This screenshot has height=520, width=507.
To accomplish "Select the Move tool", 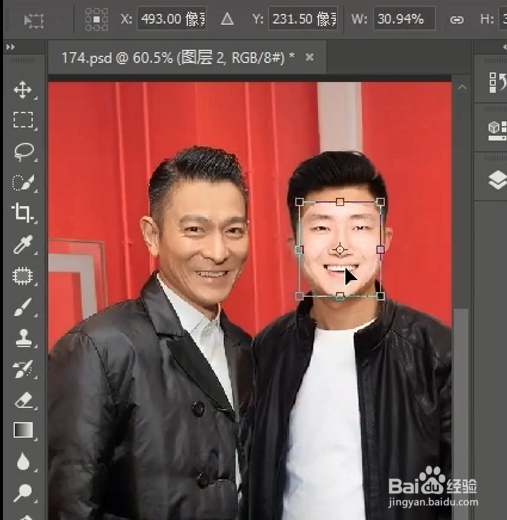I will (x=23, y=90).
